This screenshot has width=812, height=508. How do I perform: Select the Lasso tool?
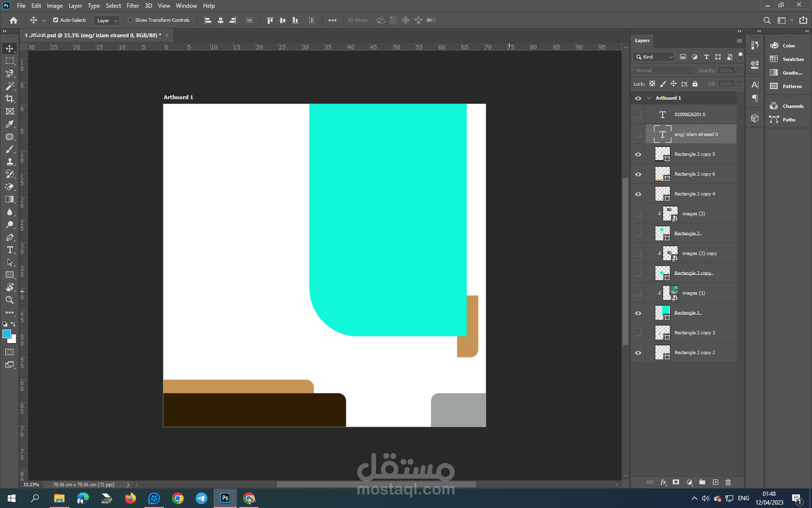click(10, 74)
